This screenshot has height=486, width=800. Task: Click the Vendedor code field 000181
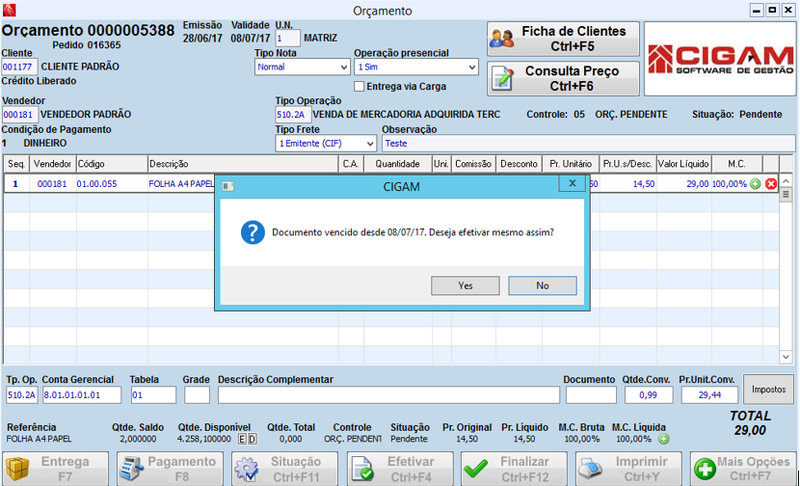[19, 115]
